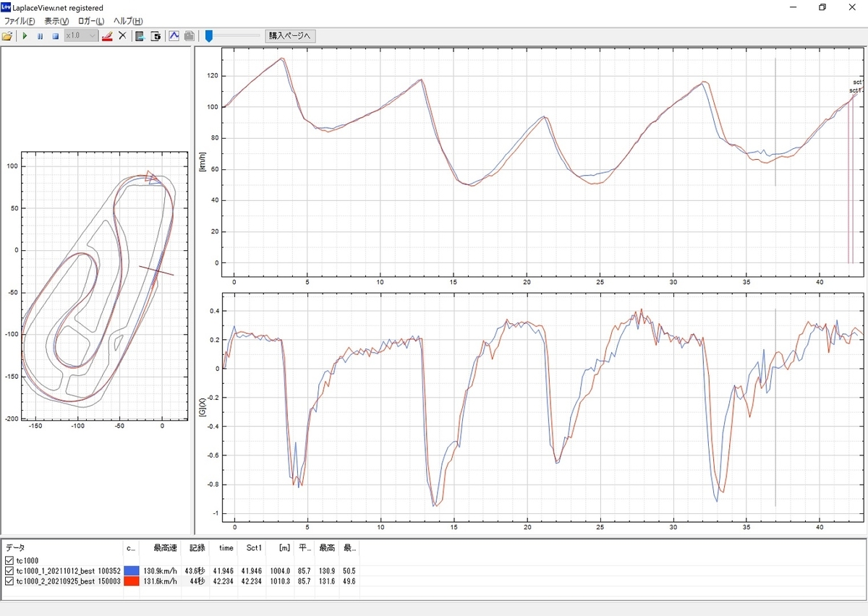The width and height of the screenshot is (868, 616).
Task: Open the ヘルプ(H) menu
Action: point(128,21)
